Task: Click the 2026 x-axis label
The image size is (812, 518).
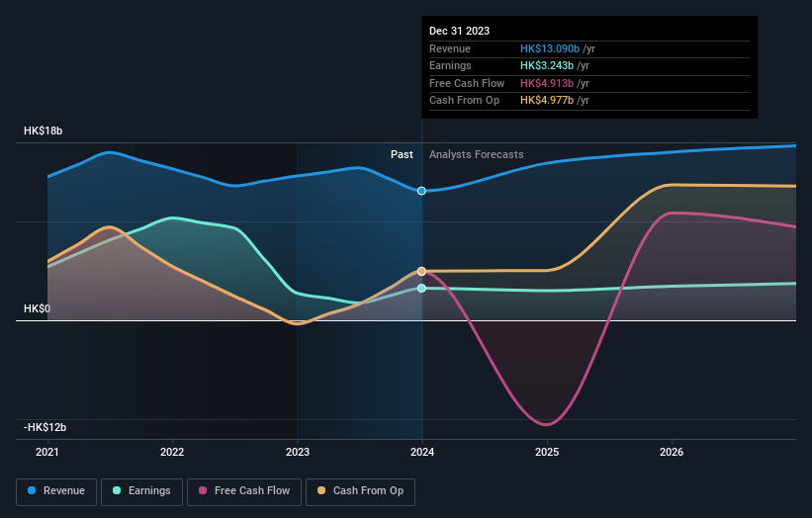Action: [672, 452]
